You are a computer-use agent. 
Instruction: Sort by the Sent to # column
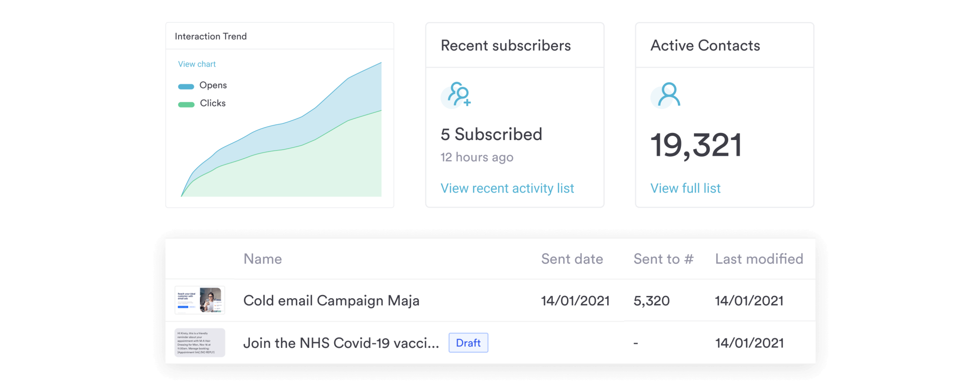pos(663,259)
